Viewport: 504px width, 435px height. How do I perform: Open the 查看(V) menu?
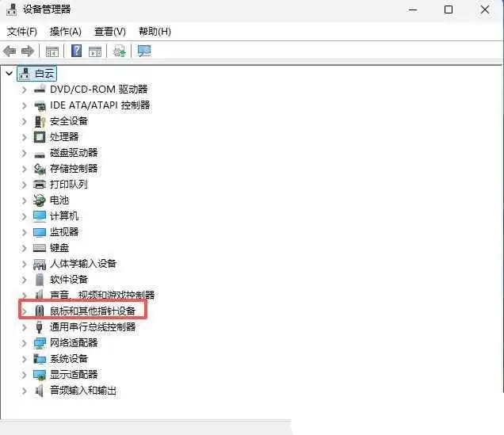click(110, 32)
